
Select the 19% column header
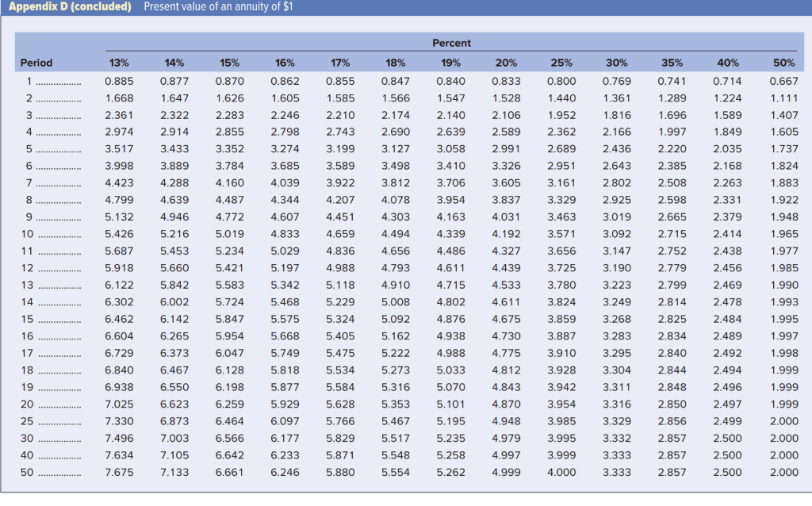click(x=450, y=63)
